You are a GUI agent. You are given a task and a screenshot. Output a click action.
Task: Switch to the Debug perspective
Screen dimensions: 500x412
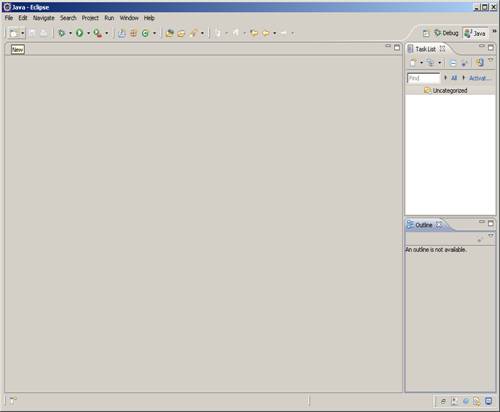coord(446,33)
